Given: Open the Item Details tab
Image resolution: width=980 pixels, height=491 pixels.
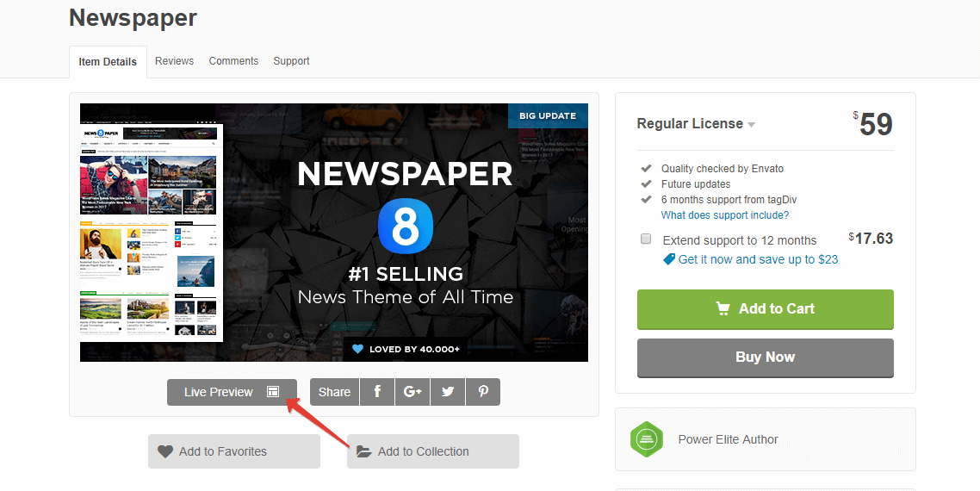Looking at the screenshot, I should point(108,61).
